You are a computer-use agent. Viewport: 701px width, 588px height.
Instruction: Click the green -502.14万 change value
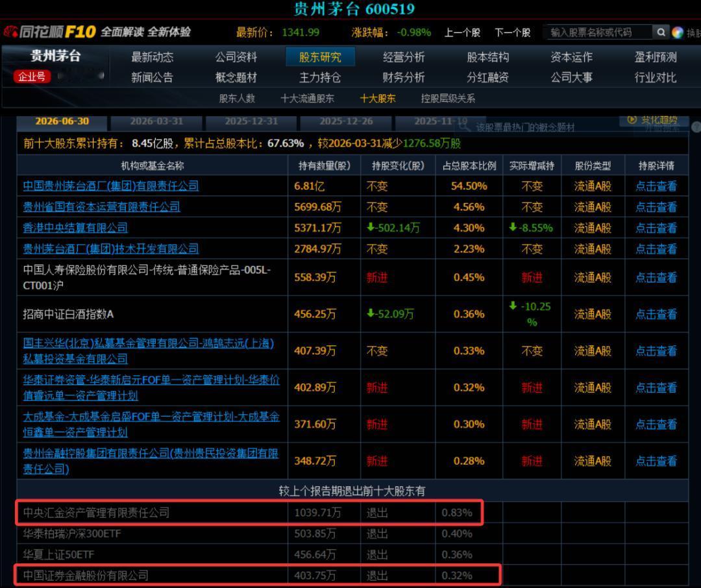[x=393, y=228]
